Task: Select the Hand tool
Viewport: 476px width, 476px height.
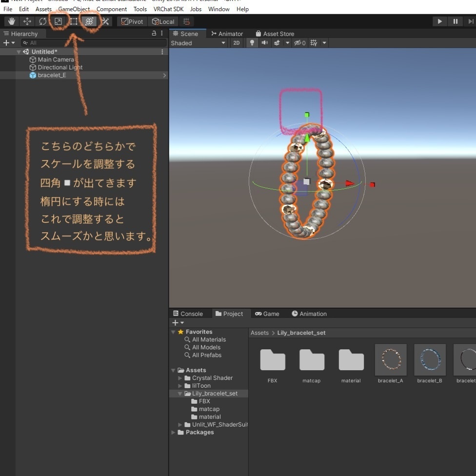Action: tap(12, 21)
